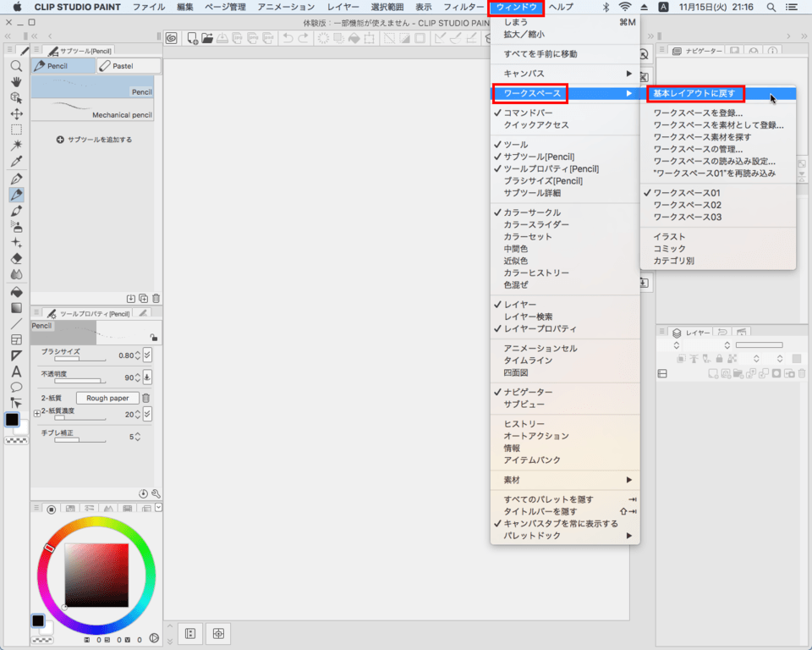Viewport: 812px width, 650px height.
Task: Click the Open file folder icon
Action: [x=207, y=38]
